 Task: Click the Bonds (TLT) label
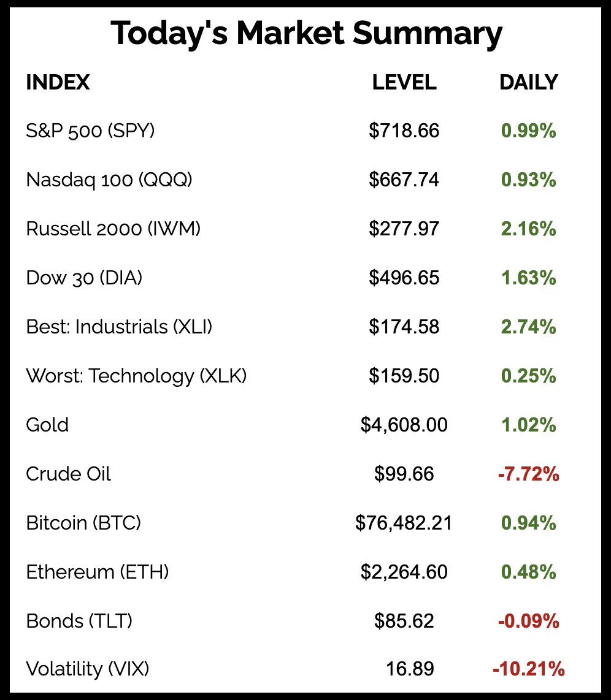point(79,621)
